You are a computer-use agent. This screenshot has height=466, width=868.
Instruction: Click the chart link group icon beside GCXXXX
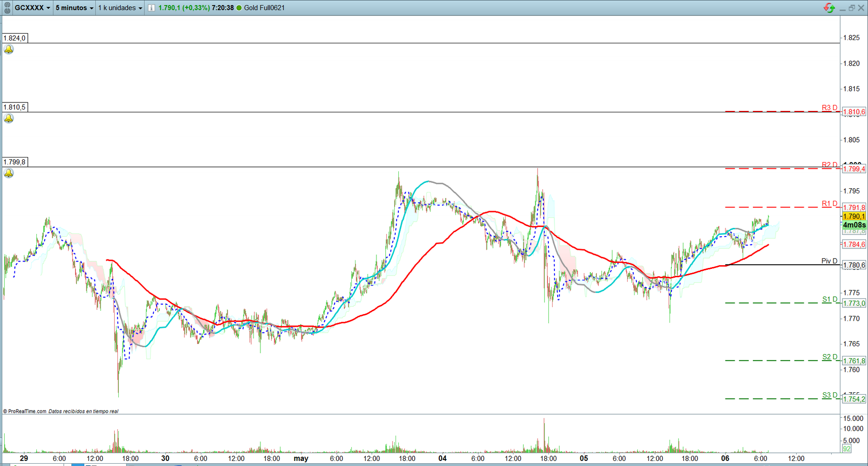coord(7,7)
